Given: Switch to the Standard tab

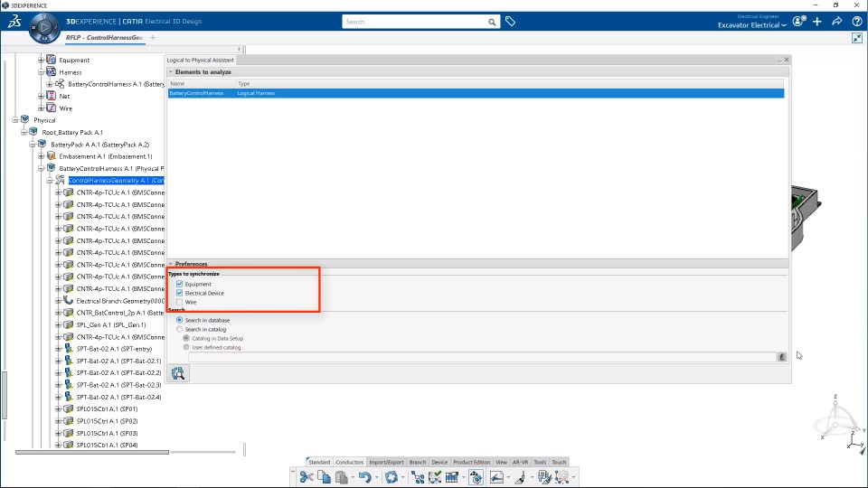Looking at the screenshot, I should (x=319, y=462).
